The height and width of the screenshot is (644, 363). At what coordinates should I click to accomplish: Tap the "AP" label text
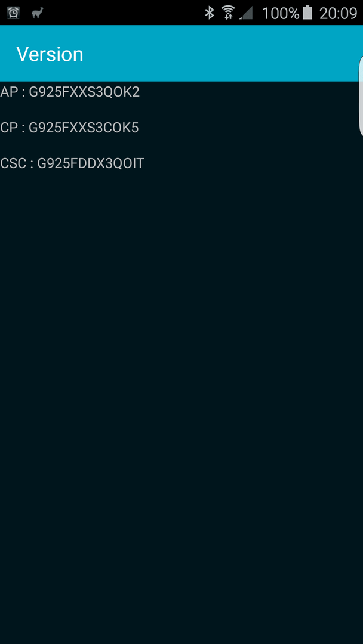(x=9, y=92)
